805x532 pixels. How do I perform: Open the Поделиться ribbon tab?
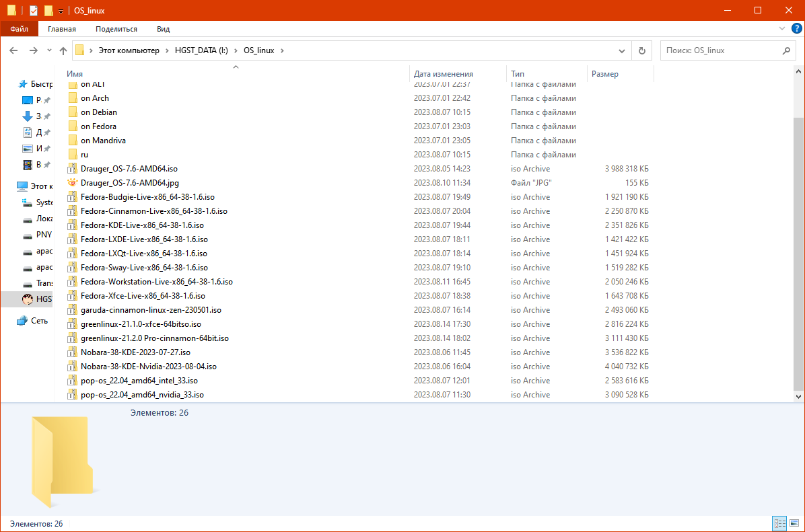[x=116, y=29]
